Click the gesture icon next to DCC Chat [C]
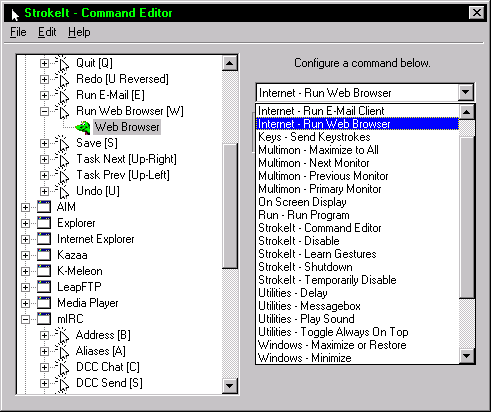This screenshot has height=412, width=491. pyautogui.click(x=62, y=367)
